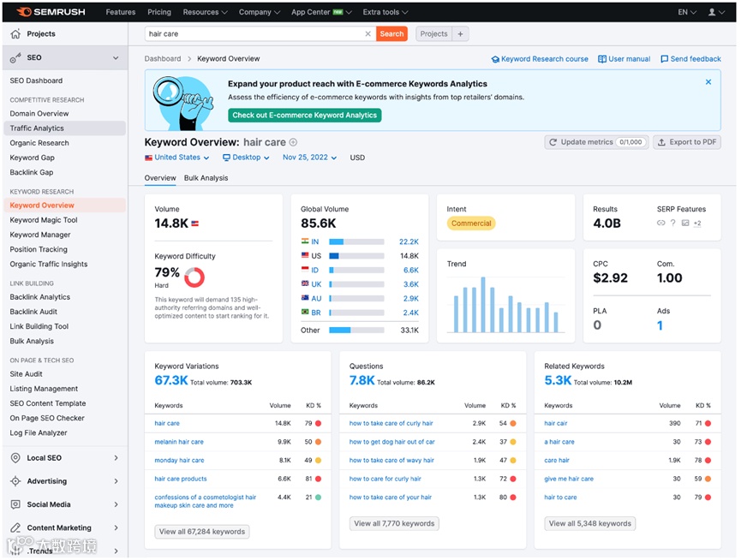Open the EN language dropdown
Screen dimensions: 741x560
point(687,12)
